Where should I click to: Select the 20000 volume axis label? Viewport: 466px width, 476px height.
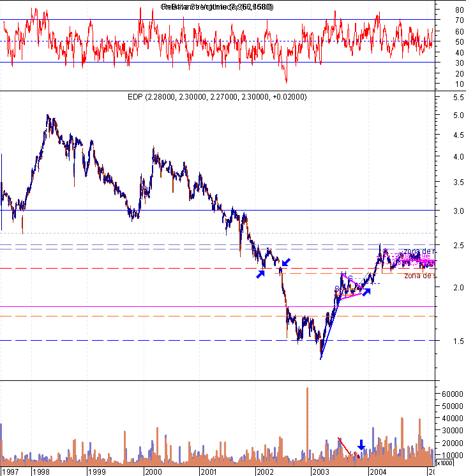click(x=453, y=443)
